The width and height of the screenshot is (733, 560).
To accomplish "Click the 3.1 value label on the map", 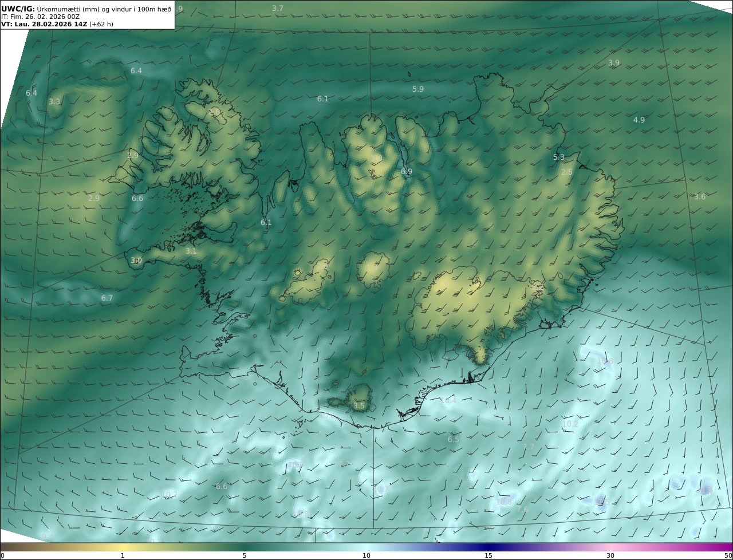I will click(x=191, y=251).
